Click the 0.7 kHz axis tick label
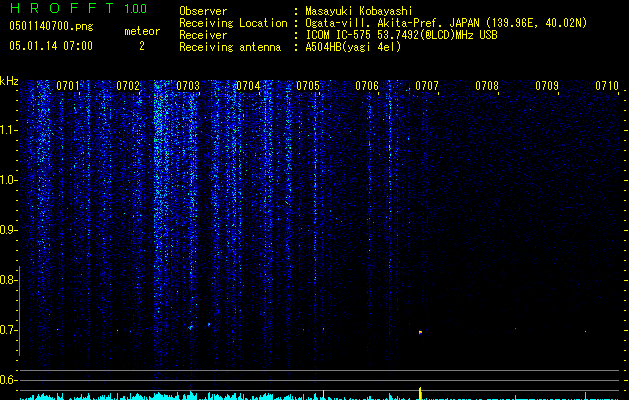Viewport: 629px width, 400px height. pyautogui.click(x=8, y=330)
